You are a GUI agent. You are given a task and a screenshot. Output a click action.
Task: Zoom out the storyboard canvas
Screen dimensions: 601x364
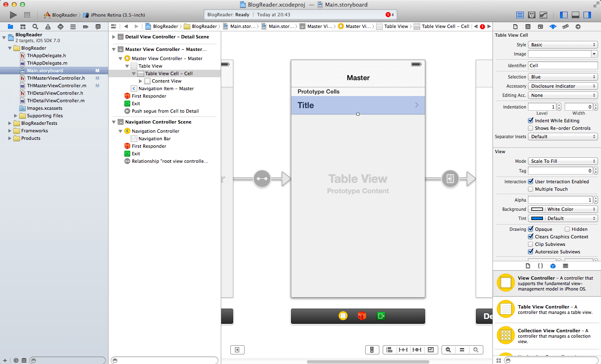click(448, 350)
